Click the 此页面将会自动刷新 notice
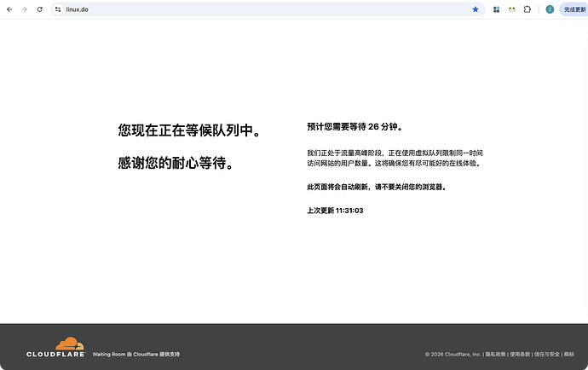 point(377,187)
